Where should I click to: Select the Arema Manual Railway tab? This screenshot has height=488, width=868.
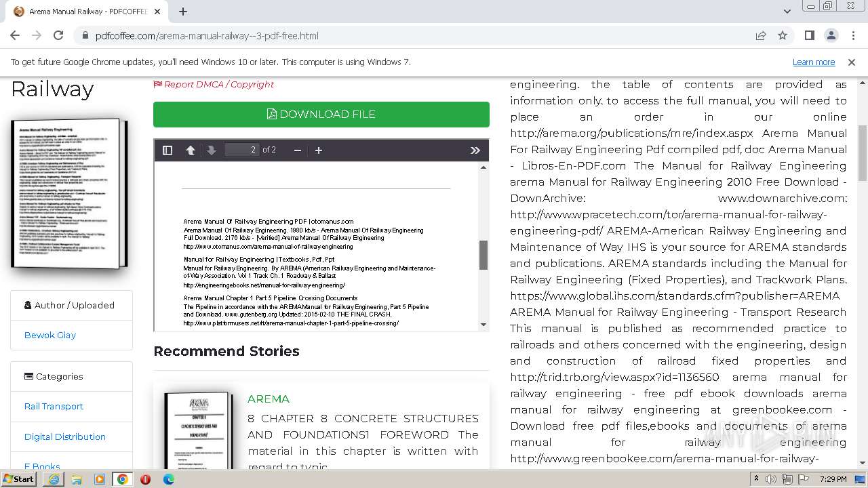[88, 12]
